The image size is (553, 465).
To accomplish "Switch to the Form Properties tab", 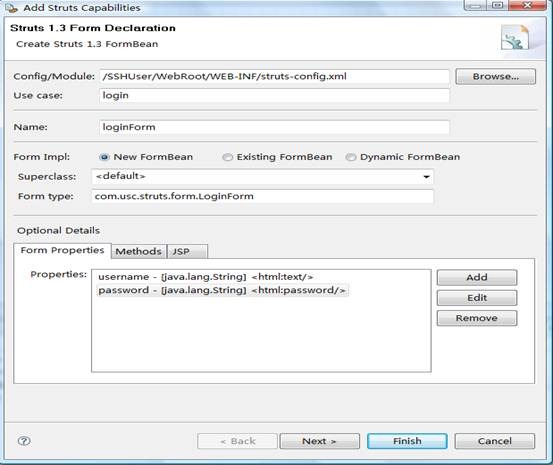I will coord(62,250).
